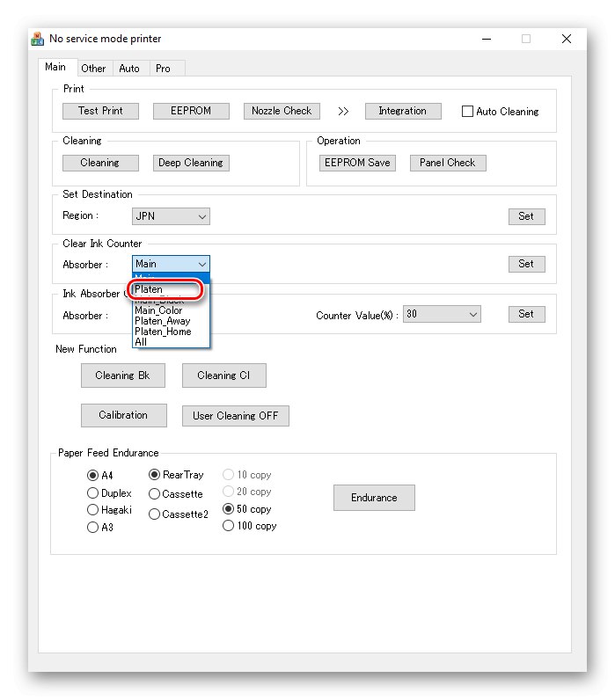This screenshot has width=615, height=700.
Task: Click the Endurance button
Action: pos(374,498)
